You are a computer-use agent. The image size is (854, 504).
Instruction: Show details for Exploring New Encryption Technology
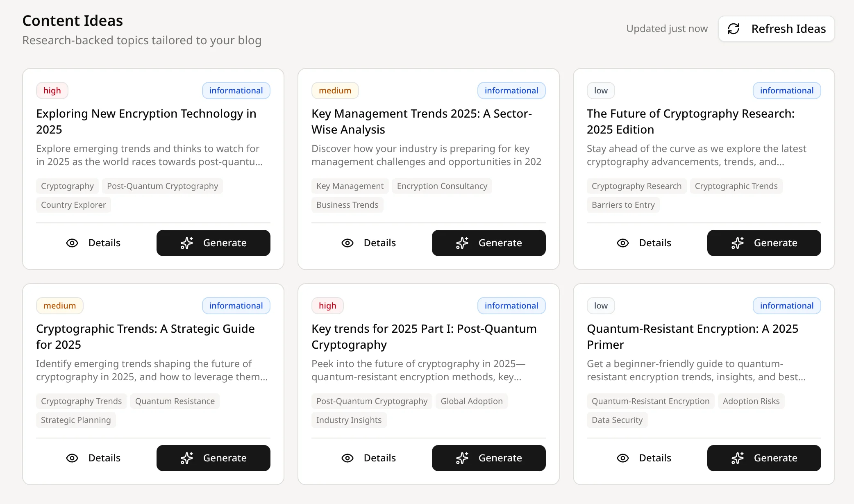(x=94, y=243)
